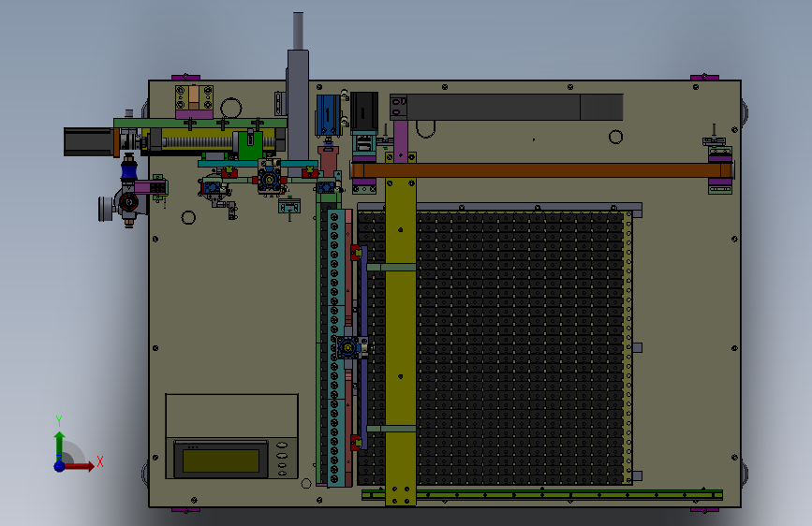Image resolution: width=812 pixels, height=526 pixels.
Task: Select the teal terminal strip with round holes
Action: 334,348
